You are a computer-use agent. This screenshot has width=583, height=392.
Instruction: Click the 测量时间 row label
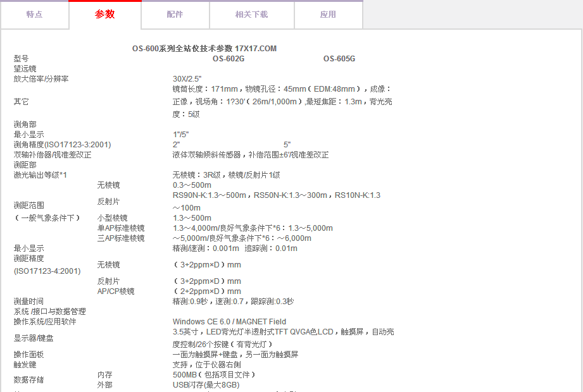(29, 302)
